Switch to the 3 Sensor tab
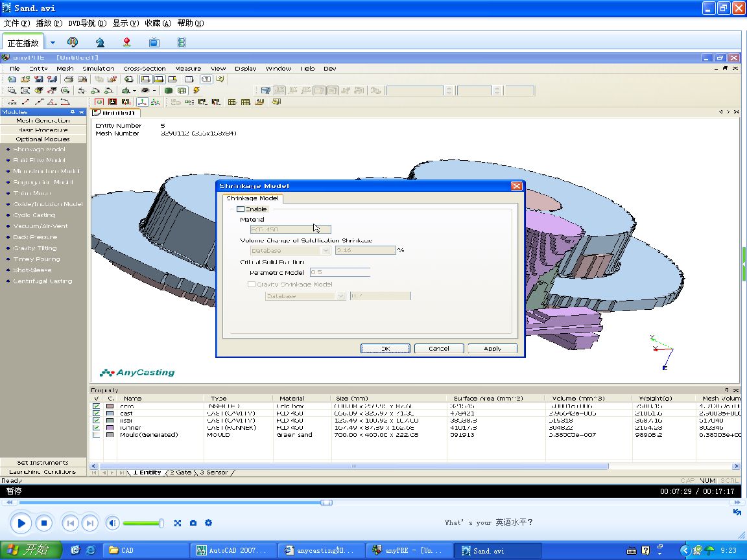Image resolution: width=747 pixels, height=560 pixels. pos(213,472)
